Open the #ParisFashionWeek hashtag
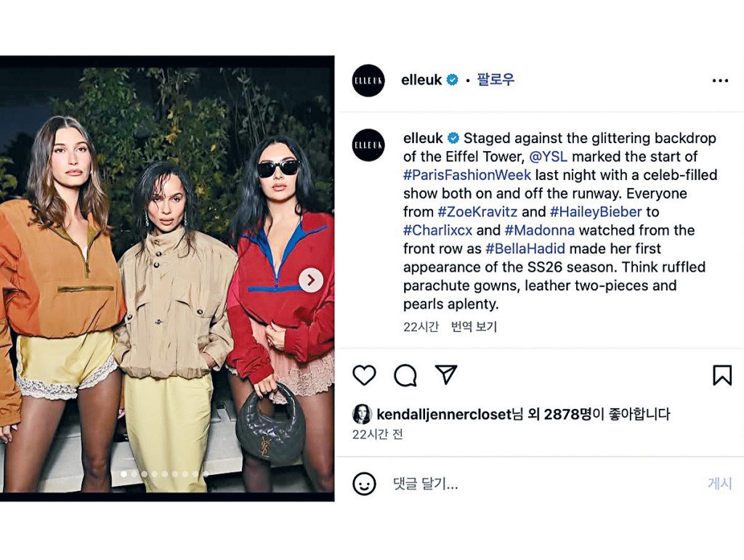744x560 pixels. coord(467,175)
